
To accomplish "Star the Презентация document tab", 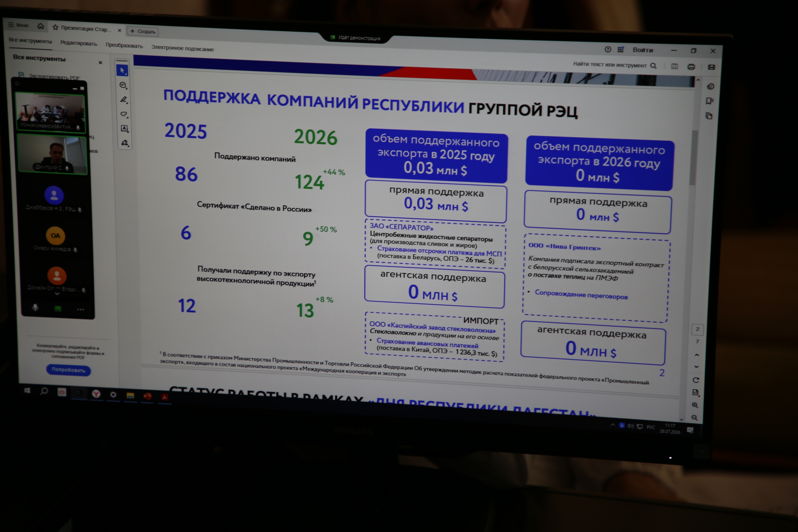I will tap(55, 27).
